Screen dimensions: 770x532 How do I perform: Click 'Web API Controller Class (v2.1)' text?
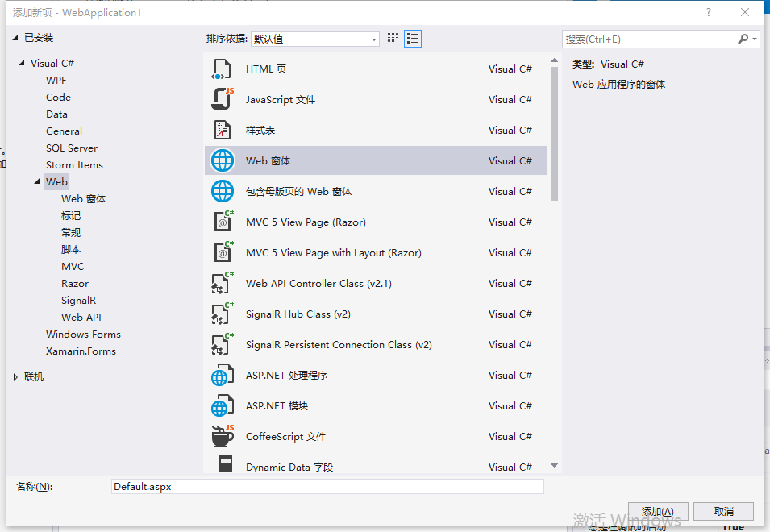tap(318, 283)
